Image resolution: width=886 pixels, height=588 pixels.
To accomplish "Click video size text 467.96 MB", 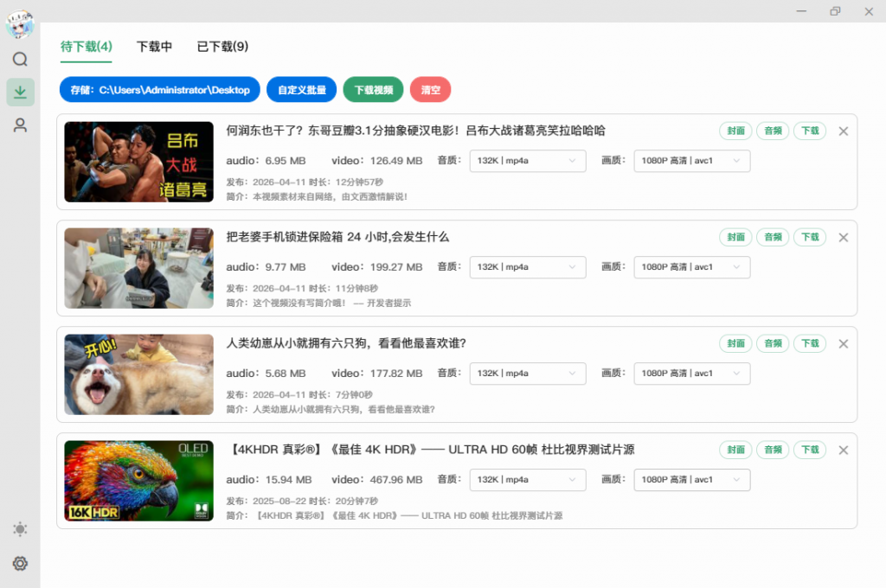I will tap(396, 480).
